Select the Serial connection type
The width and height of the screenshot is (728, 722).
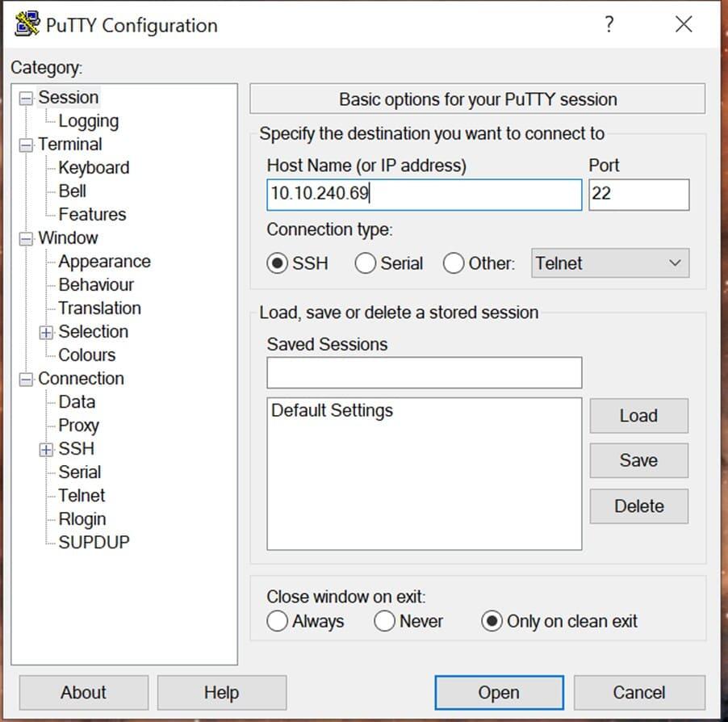[x=366, y=262]
